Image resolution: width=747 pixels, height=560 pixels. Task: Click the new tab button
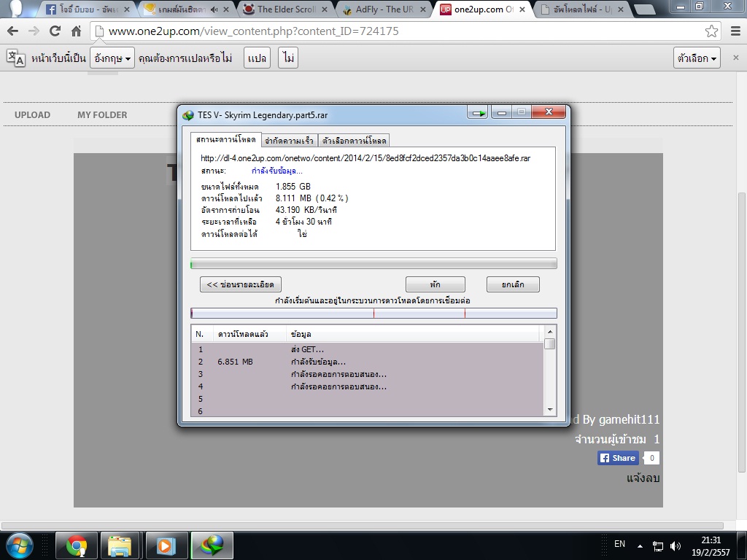tap(645, 9)
